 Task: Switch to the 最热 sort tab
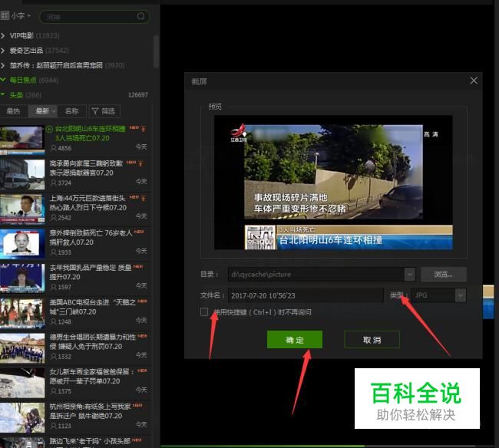point(13,111)
